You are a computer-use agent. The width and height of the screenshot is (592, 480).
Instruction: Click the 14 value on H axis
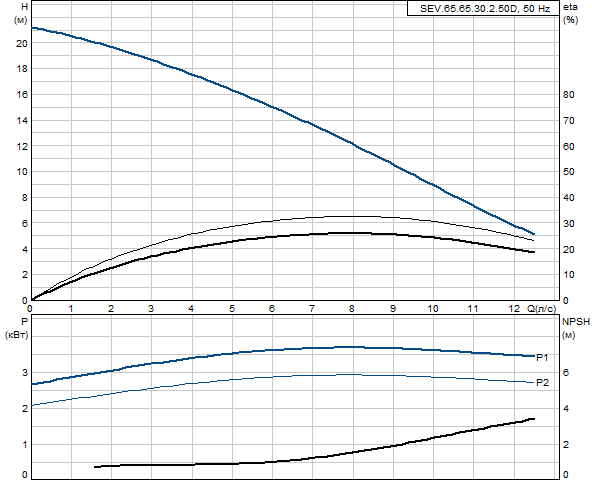point(22,121)
